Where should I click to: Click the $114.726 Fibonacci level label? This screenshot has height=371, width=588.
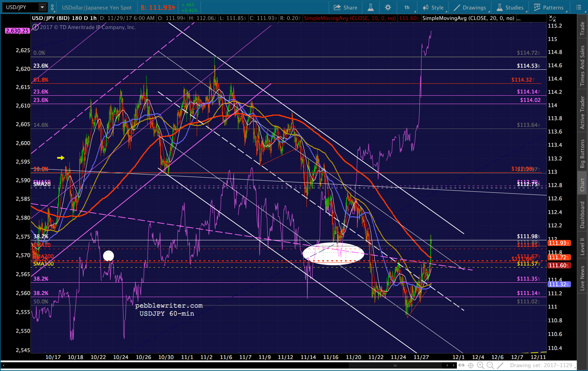point(528,53)
